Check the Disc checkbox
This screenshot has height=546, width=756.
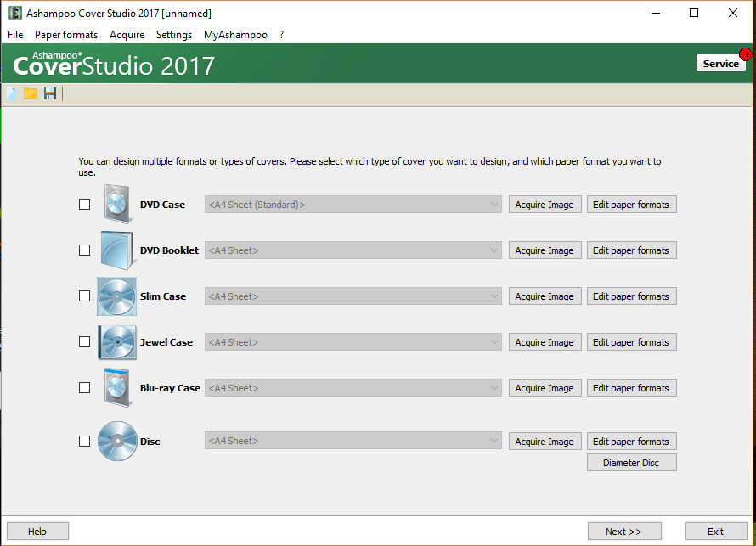pos(84,441)
